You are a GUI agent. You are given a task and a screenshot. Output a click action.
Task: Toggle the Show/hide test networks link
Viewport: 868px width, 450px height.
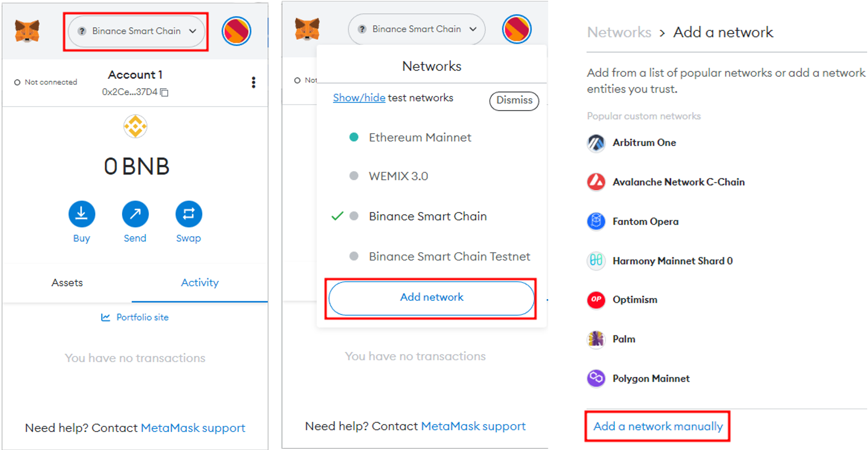pos(359,98)
